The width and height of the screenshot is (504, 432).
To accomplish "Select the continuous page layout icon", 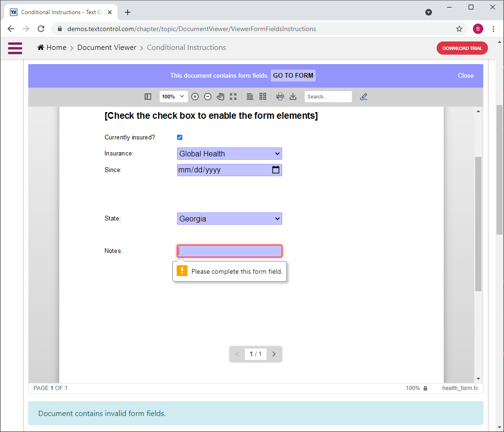I will (x=250, y=97).
